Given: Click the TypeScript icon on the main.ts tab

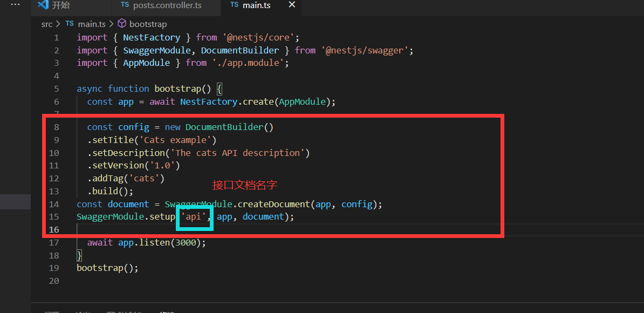Looking at the screenshot, I should [235, 5].
